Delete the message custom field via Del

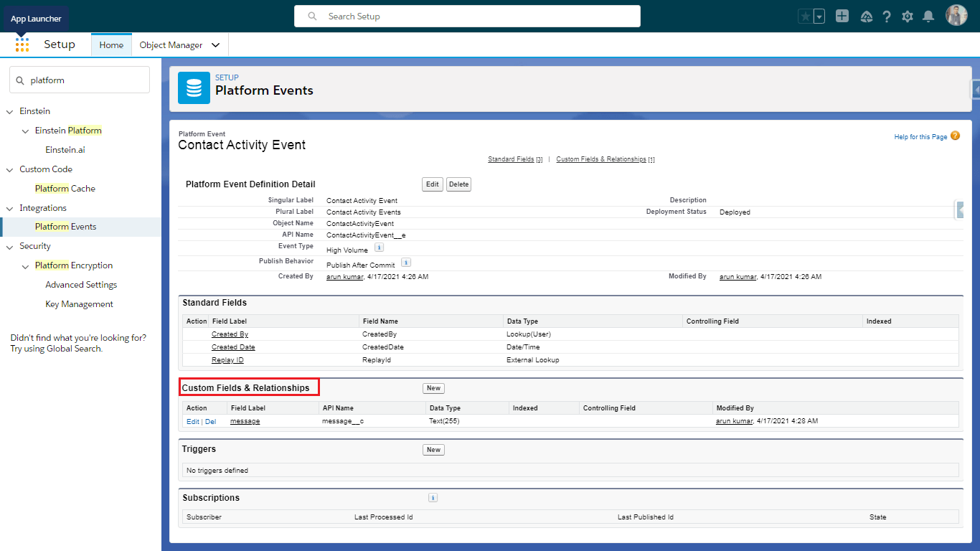pyautogui.click(x=210, y=422)
